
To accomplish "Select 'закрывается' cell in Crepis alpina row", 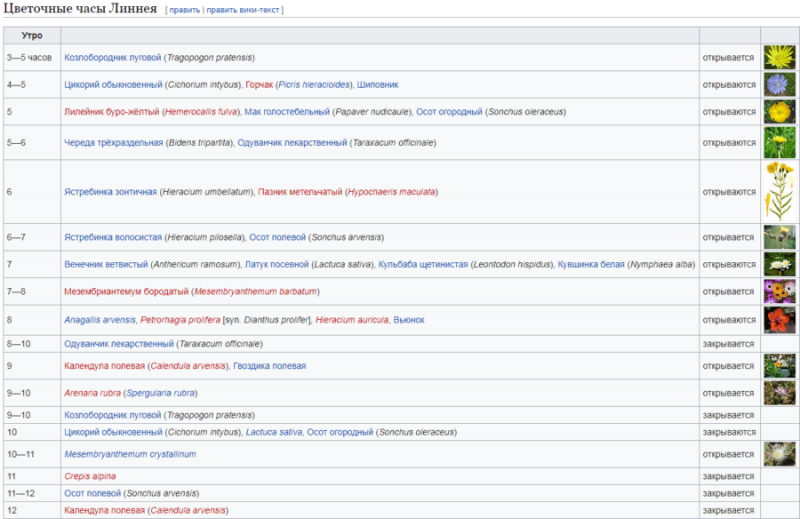I will 730,476.
